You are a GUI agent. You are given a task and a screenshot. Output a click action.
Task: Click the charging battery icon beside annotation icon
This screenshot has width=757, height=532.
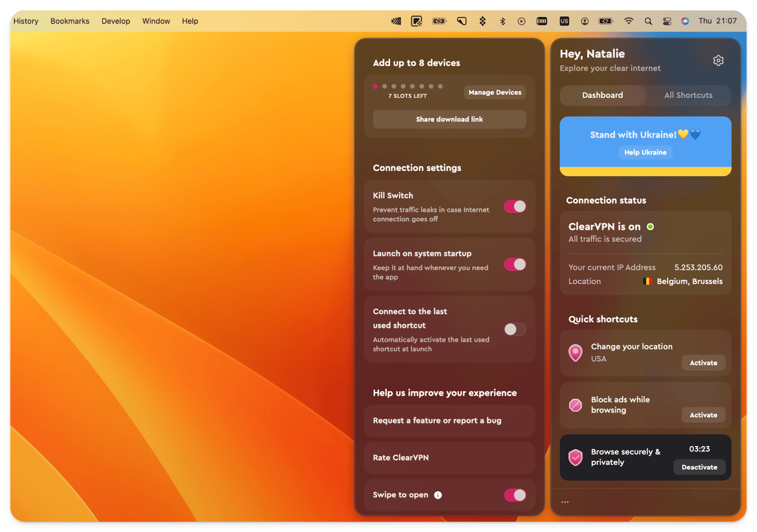coord(440,21)
